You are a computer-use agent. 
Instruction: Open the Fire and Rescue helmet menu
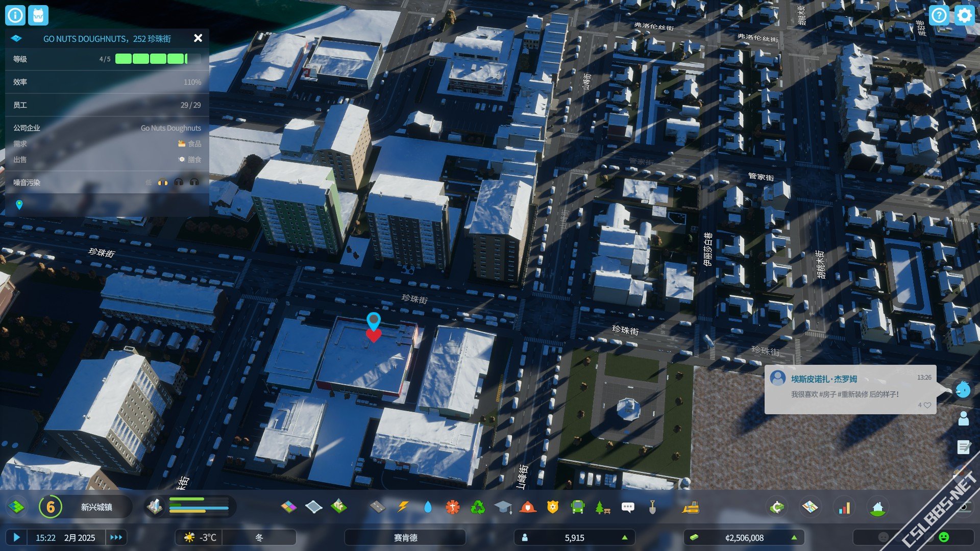[528, 507]
